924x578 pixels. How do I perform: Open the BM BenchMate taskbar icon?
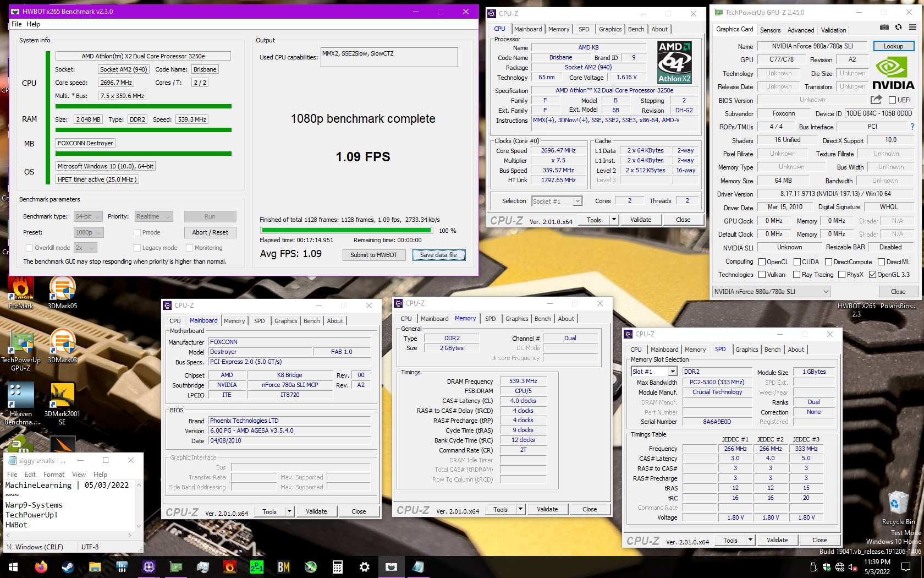coord(284,567)
